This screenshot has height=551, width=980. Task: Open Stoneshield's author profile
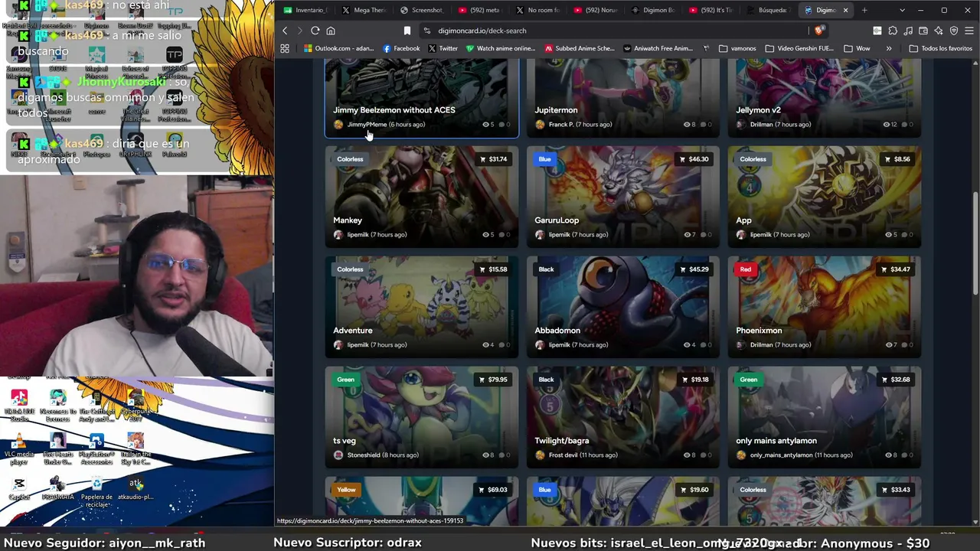pos(364,455)
